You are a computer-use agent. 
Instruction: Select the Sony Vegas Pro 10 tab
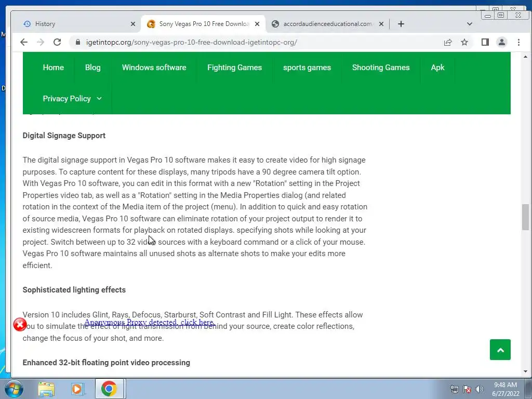pos(203,24)
